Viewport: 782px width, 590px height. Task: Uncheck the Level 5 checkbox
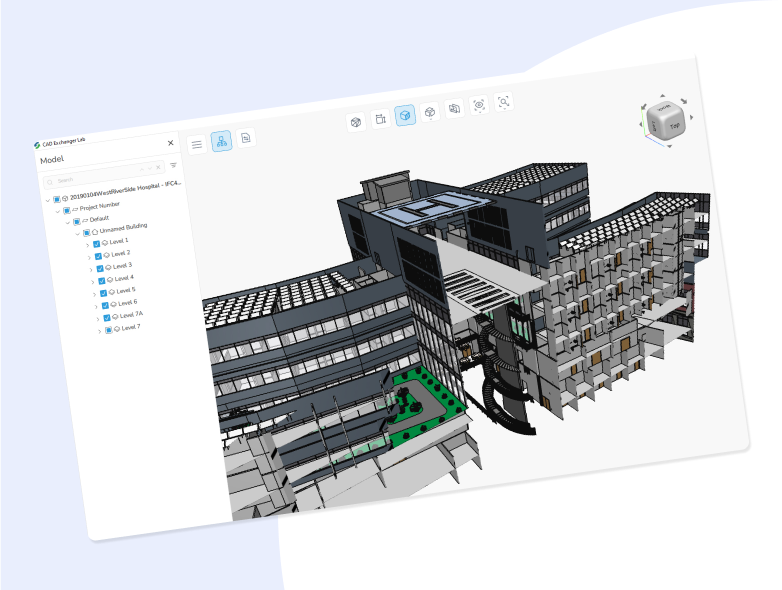point(103,293)
